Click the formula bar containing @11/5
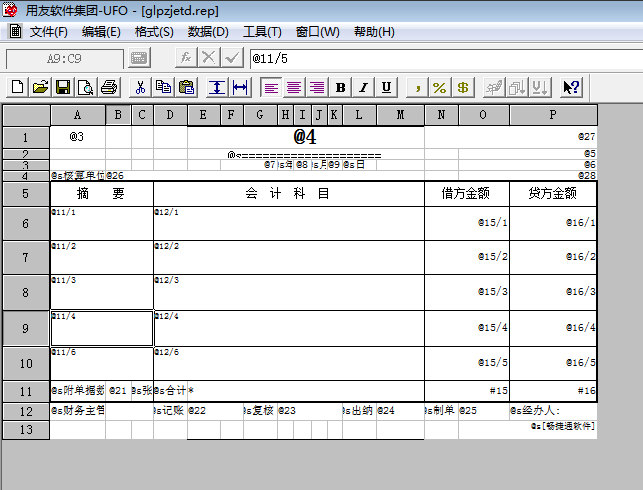This screenshot has width=643, height=490. tap(440, 59)
